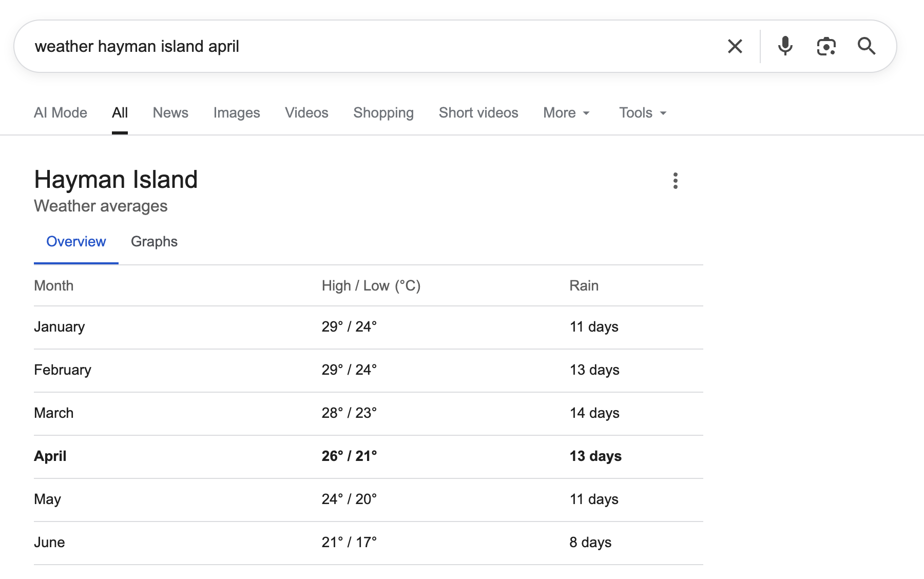Expand the More search filters dropdown
924x579 pixels.
pos(566,113)
